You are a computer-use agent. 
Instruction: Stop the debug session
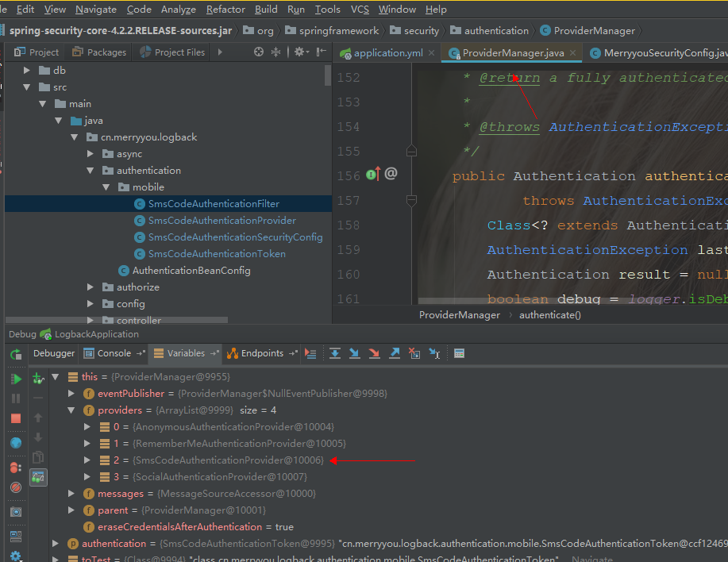[16, 418]
